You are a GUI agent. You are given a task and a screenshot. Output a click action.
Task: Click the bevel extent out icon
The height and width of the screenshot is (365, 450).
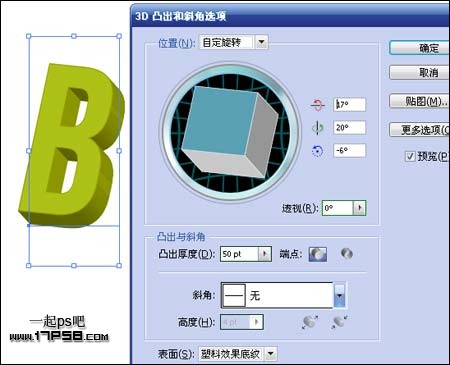point(310,322)
